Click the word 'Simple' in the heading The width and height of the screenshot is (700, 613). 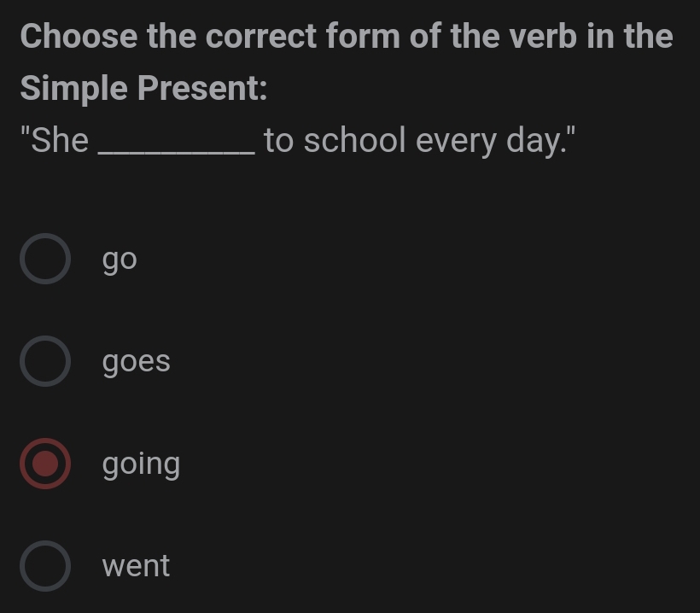[74, 88]
